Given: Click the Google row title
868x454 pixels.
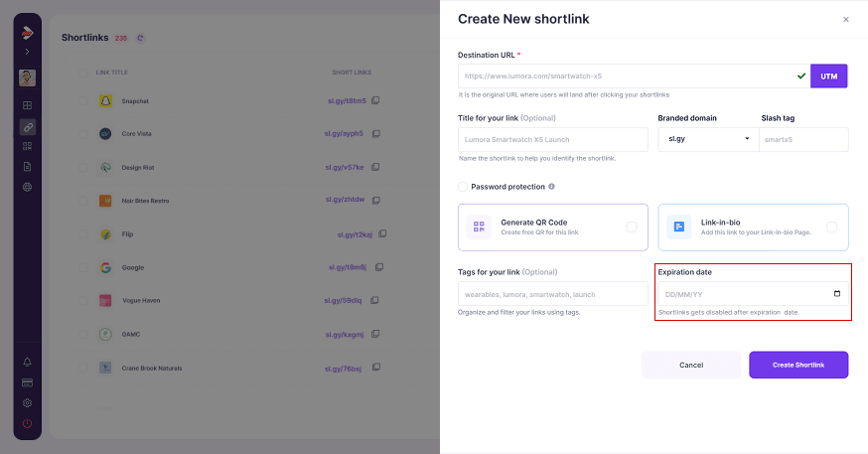Looking at the screenshot, I should coord(133,267).
